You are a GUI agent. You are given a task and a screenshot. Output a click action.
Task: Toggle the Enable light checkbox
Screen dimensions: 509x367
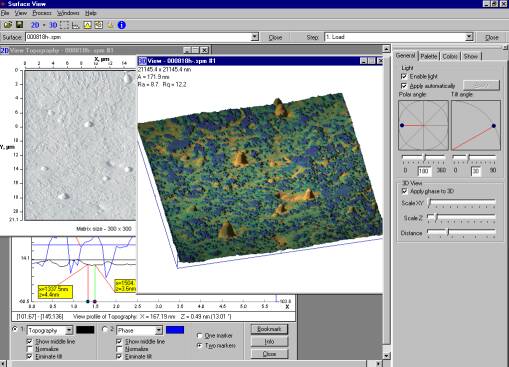click(x=404, y=76)
